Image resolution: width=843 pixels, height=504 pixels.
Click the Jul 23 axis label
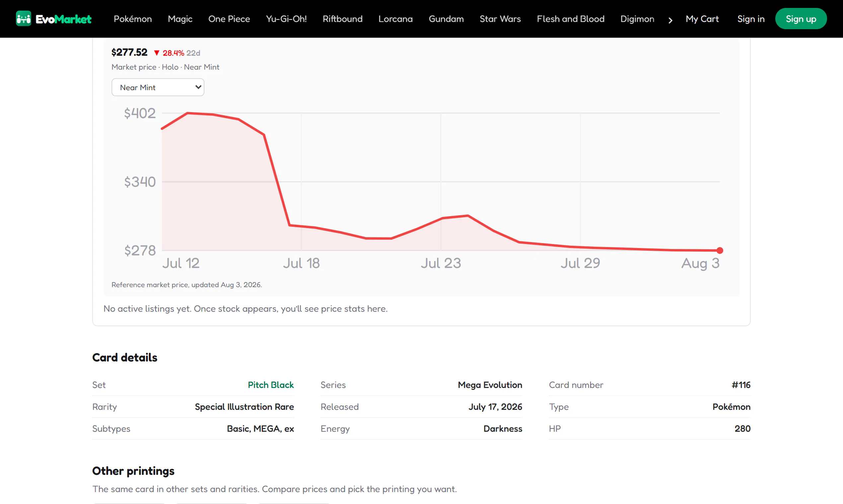(x=441, y=263)
